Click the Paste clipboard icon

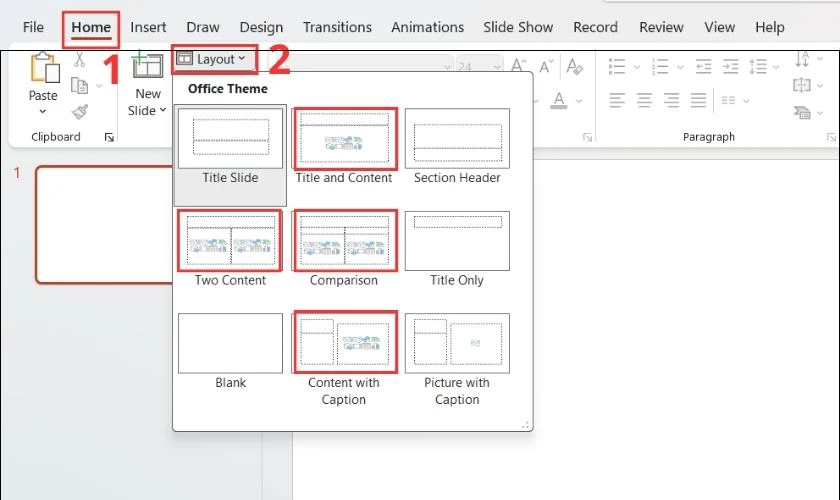[x=45, y=68]
